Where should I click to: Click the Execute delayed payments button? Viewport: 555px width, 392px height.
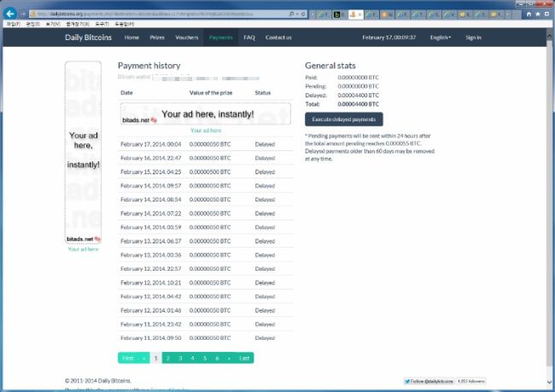(344, 120)
